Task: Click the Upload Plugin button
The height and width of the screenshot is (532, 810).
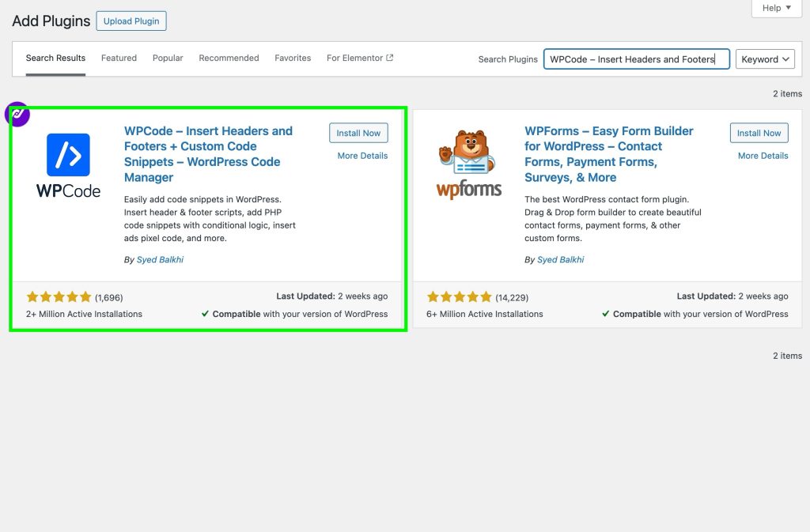Action: click(131, 21)
